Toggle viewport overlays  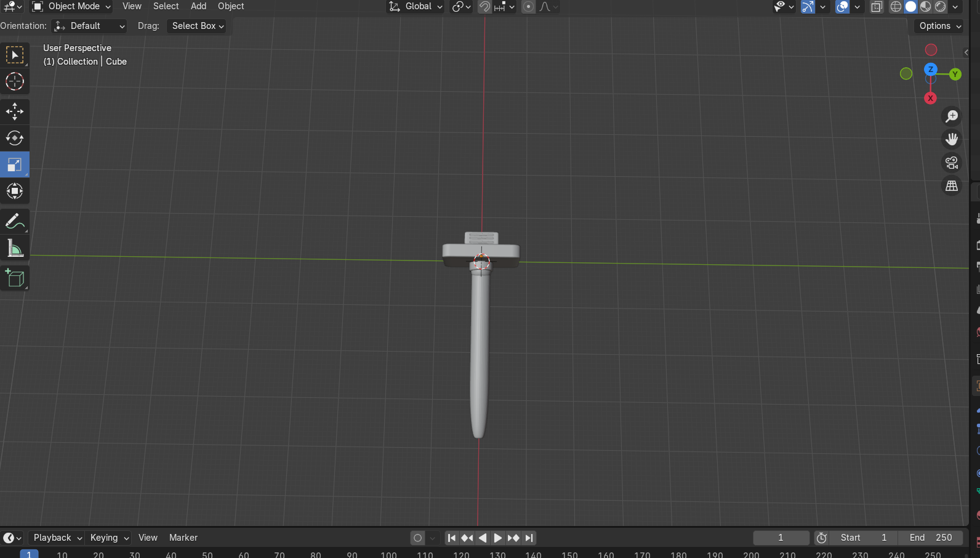842,7
